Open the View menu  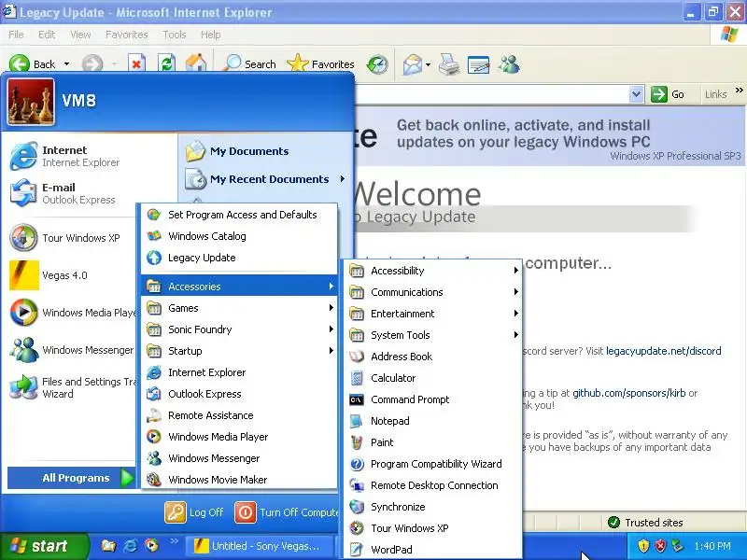tap(80, 35)
